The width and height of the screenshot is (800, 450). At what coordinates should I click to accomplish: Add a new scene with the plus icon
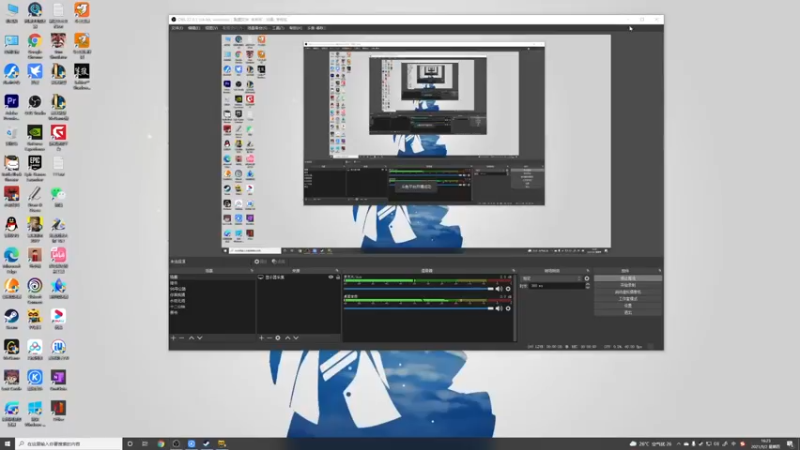(x=173, y=338)
